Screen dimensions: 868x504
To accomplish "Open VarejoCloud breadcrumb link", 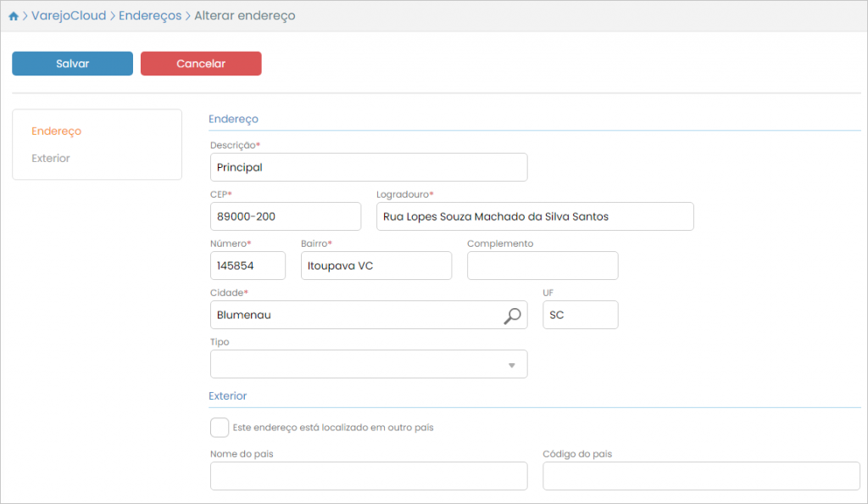I will [69, 16].
